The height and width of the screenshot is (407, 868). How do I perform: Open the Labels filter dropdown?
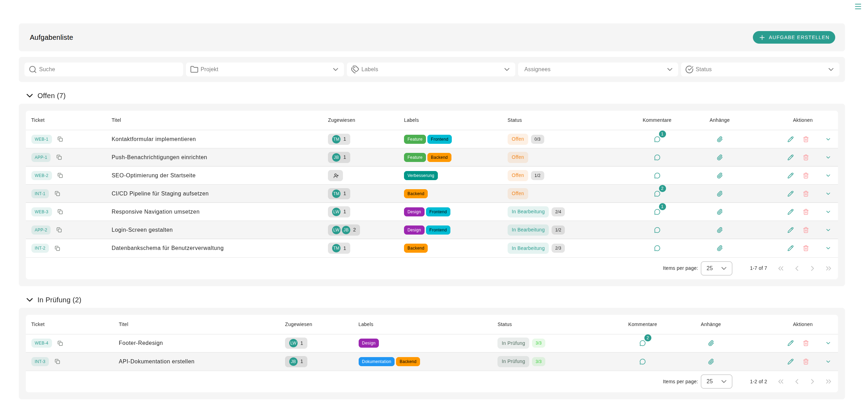[x=431, y=69]
